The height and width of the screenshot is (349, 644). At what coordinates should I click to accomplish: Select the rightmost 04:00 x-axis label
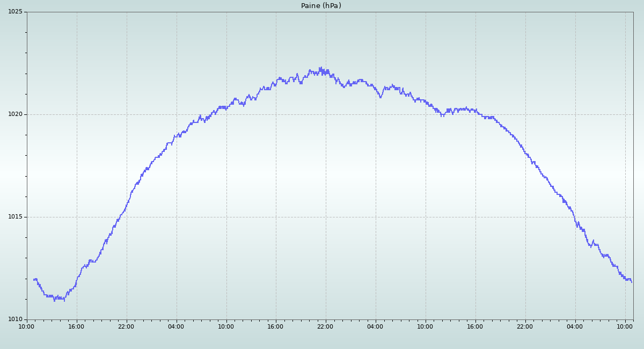(575, 326)
